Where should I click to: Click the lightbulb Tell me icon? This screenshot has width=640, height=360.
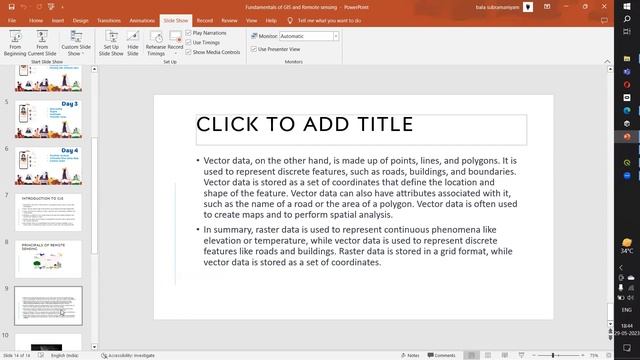pyautogui.click(x=290, y=20)
